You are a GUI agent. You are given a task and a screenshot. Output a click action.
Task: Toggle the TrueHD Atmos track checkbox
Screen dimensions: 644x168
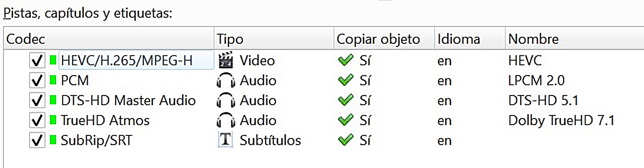point(37,120)
